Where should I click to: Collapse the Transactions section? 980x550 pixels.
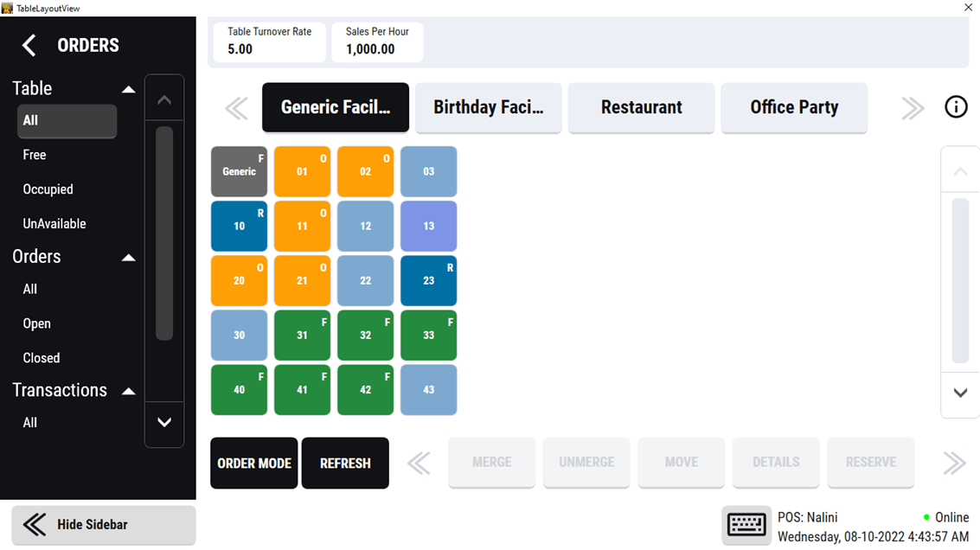coord(128,390)
